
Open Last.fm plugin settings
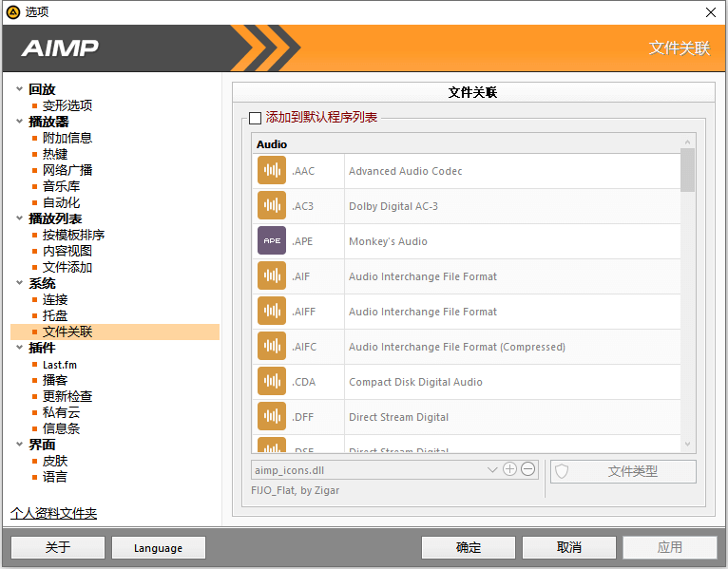(60, 365)
